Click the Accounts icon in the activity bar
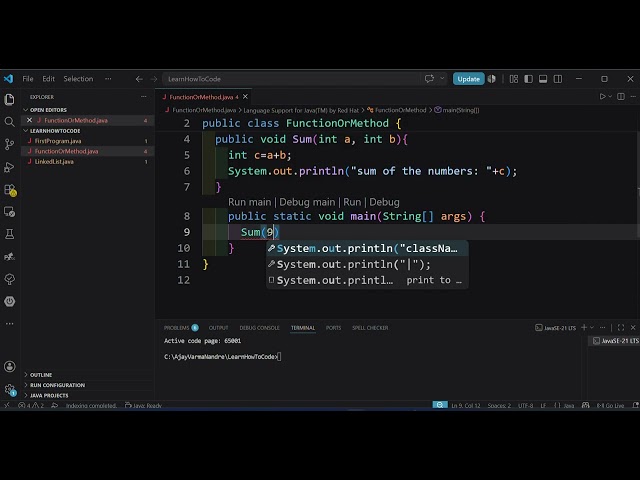Image resolution: width=640 pixels, height=480 pixels. (9, 367)
